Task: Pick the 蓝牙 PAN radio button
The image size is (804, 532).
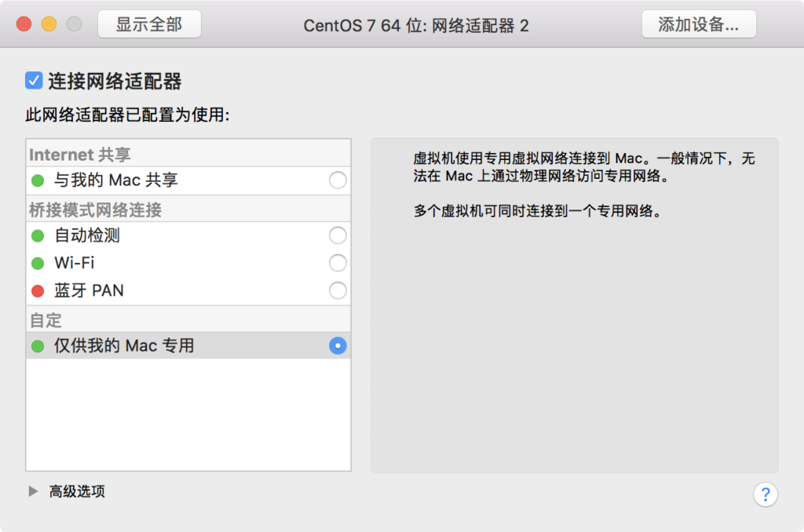Action: pos(338,290)
